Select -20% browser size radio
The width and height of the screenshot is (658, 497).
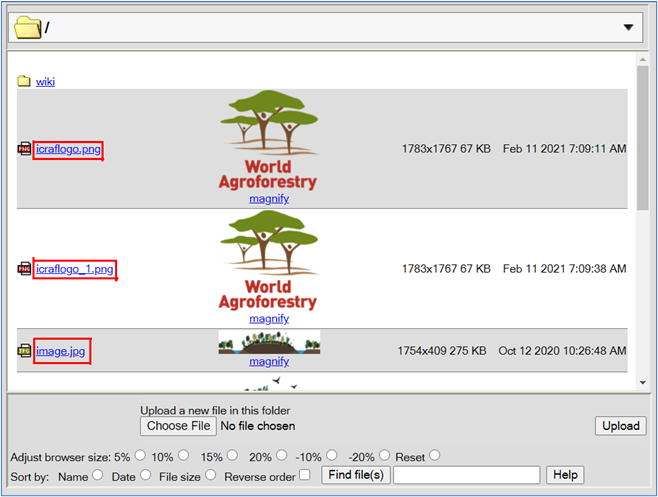[384, 455]
